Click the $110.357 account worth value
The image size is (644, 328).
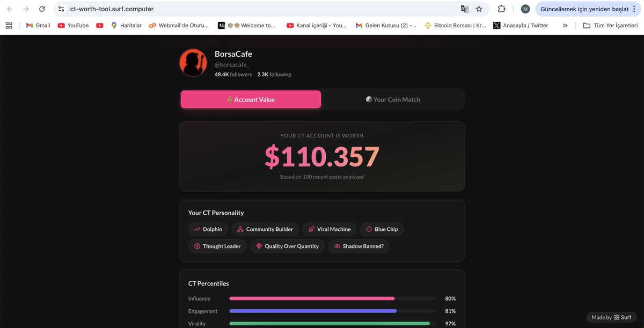[322, 156]
